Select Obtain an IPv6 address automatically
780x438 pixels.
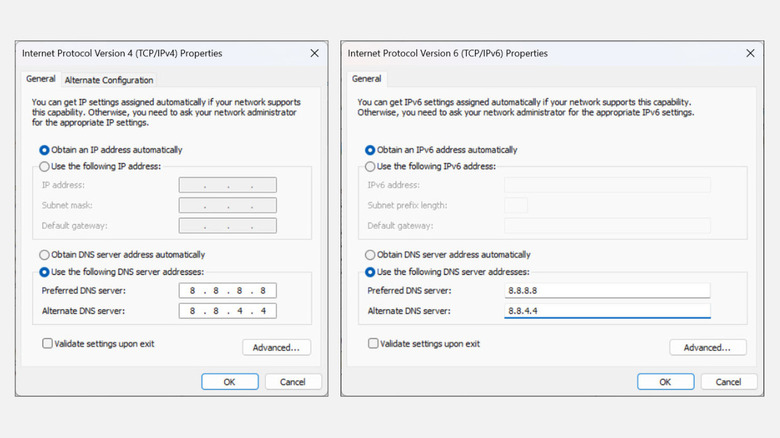pos(372,150)
